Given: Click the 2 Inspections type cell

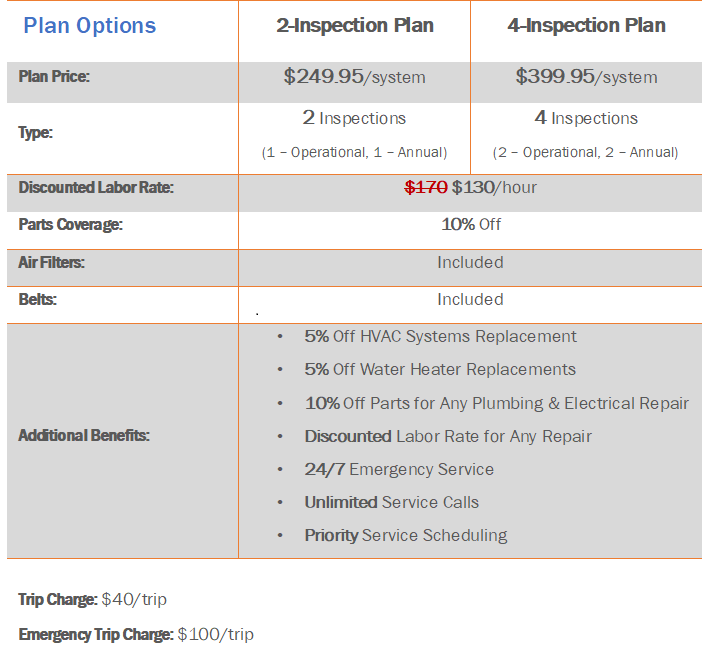Looking at the screenshot, I should [x=354, y=134].
